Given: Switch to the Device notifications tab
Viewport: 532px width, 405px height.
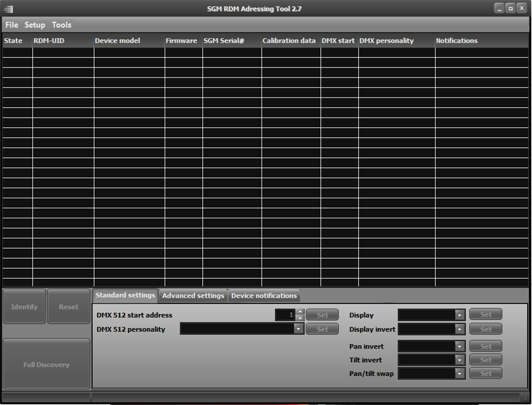Looking at the screenshot, I should point(264,295).
